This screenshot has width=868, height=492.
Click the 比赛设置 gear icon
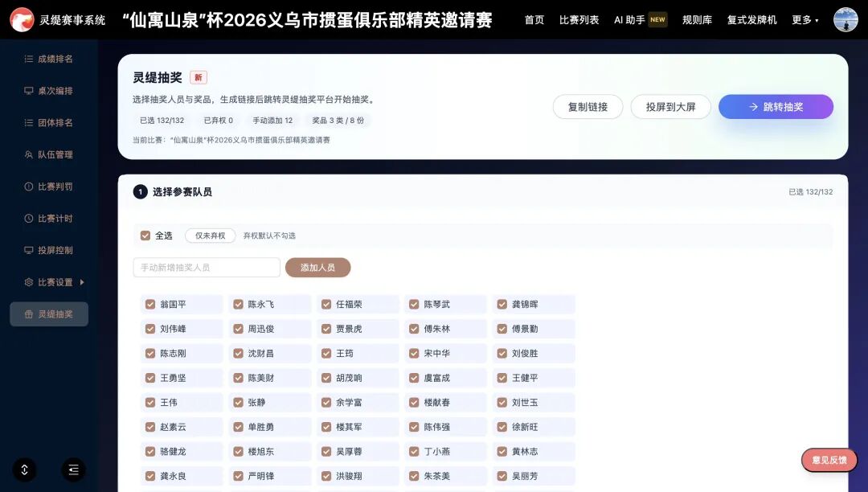pyautogui.click(x=29, y=282)
